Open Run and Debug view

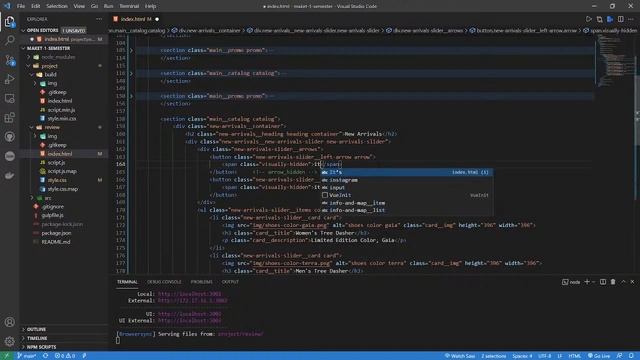click(9, 79)
